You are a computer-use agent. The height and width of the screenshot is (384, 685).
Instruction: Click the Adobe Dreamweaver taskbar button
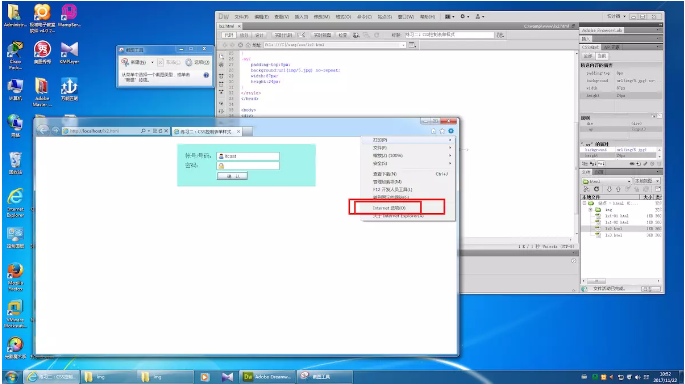[x=268, y=377]
